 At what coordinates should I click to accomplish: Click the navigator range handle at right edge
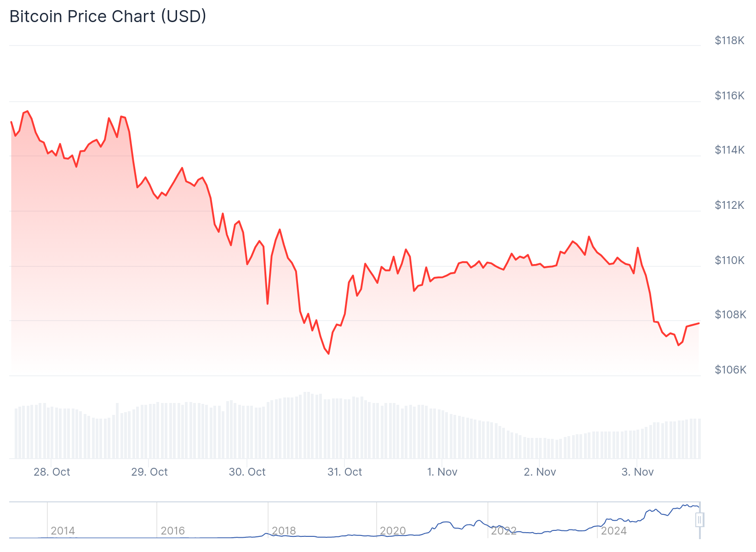coord(699,520)
